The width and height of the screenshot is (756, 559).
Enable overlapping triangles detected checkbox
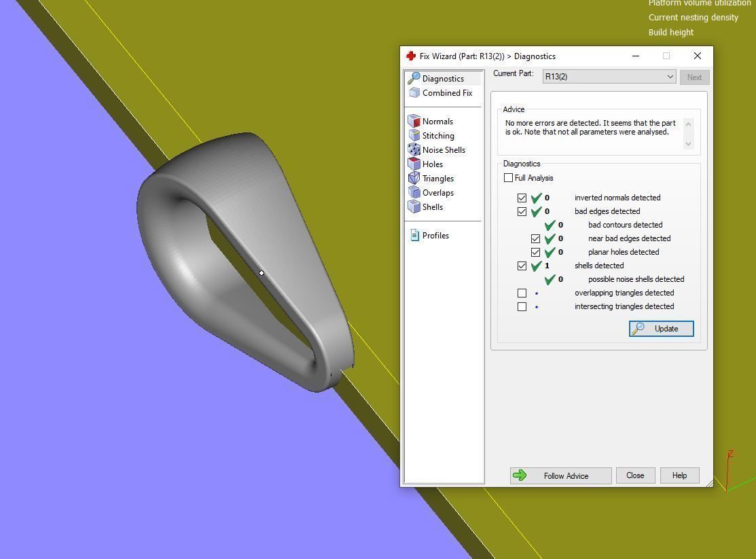pos(522,293)
